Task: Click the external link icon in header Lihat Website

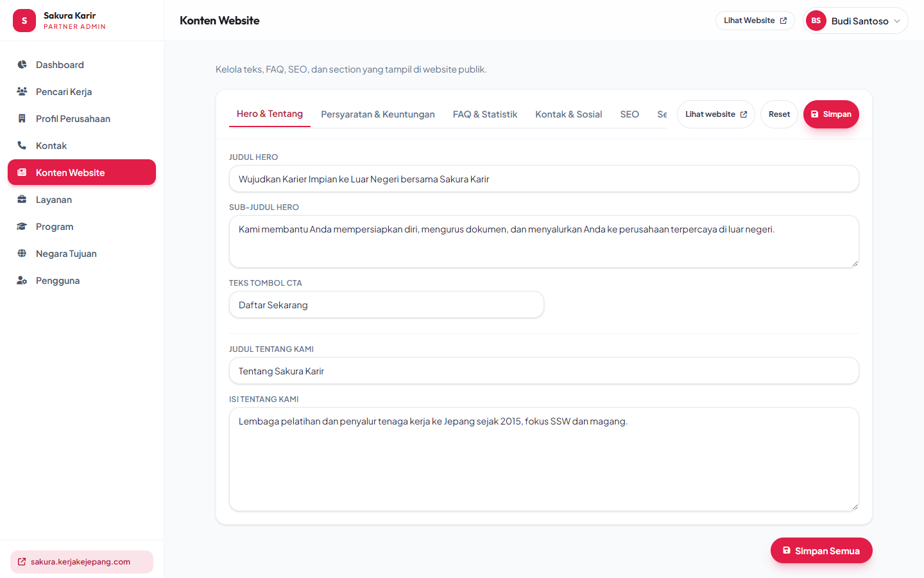Action: 783,21
